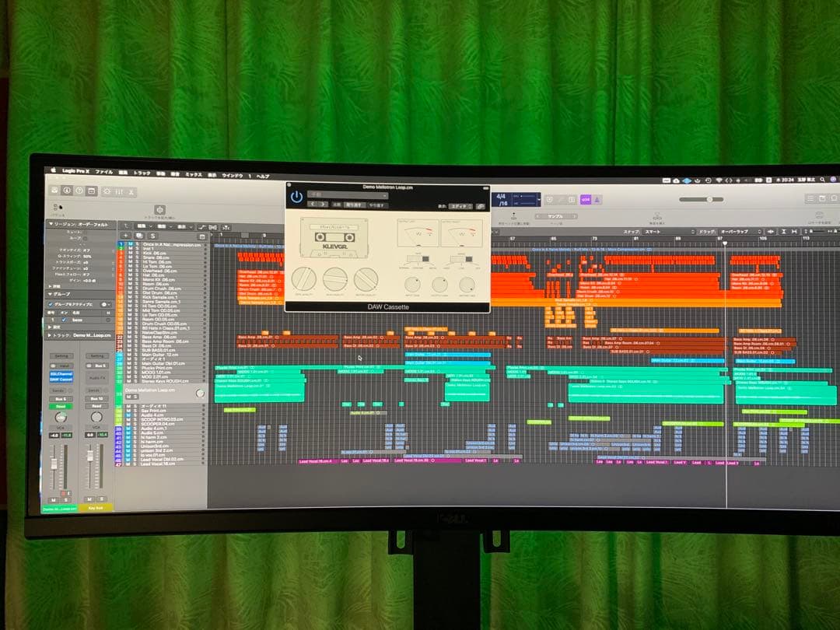840x630 pixels.
Task: Solo the Demo Mellotron Loop.cm track
Action: 135,397
